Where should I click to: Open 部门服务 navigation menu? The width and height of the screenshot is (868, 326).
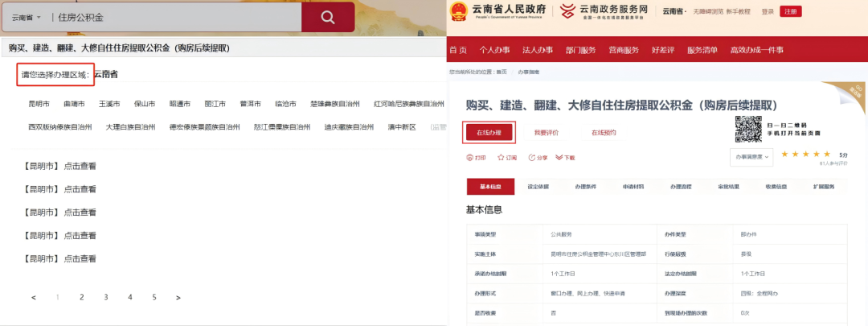pos(581,50)
